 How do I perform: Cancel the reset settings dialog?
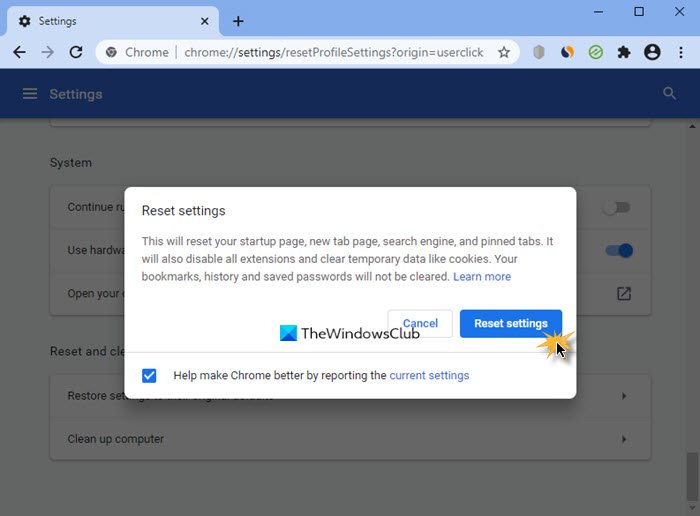click(x=420, y=323)
